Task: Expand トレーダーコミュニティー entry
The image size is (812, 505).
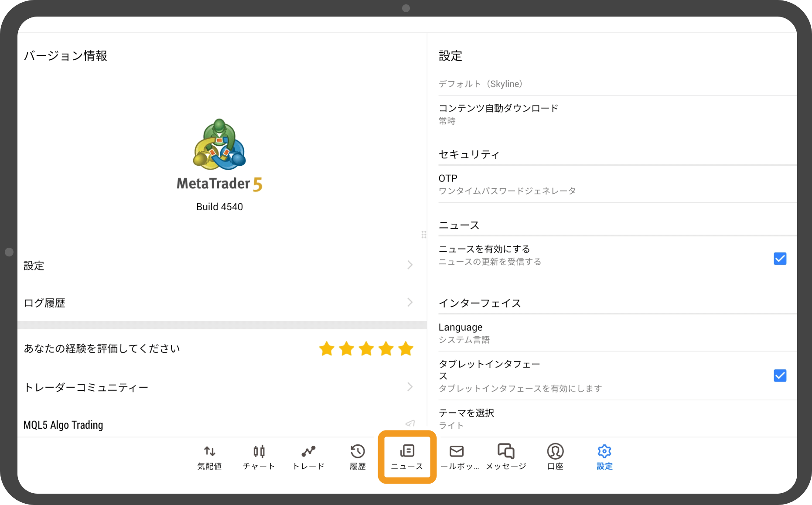Action: point(409,386)
